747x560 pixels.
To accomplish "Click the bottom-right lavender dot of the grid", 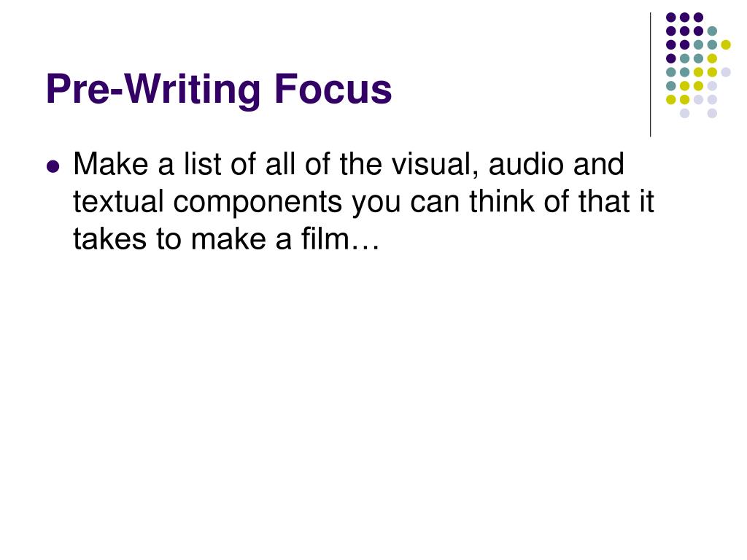I will [712, 113].
